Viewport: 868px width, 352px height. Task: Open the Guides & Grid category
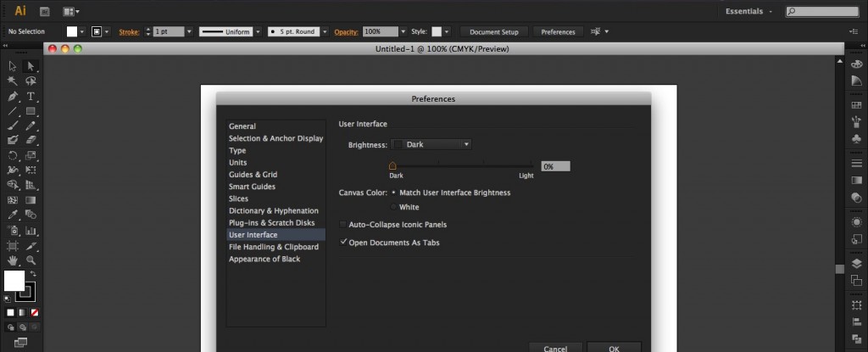pyautogui.click(x=253, y=175)
